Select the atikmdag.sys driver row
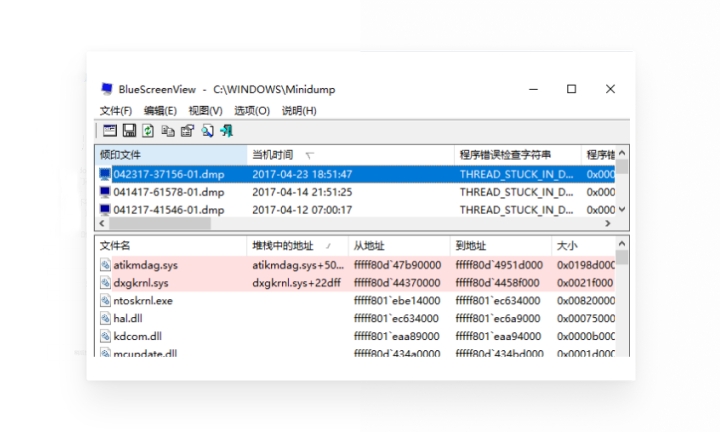The image size is (720, 432). (355, 265)
